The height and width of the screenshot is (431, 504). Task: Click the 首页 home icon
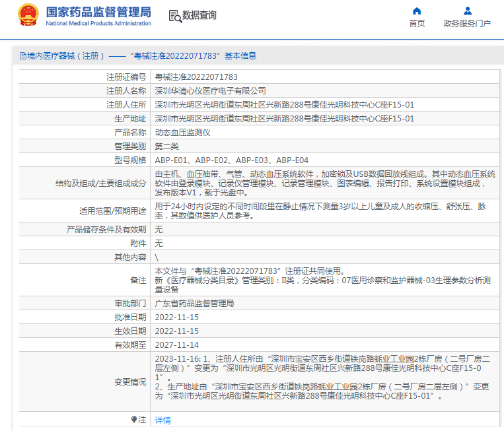[x=417, y=11]
